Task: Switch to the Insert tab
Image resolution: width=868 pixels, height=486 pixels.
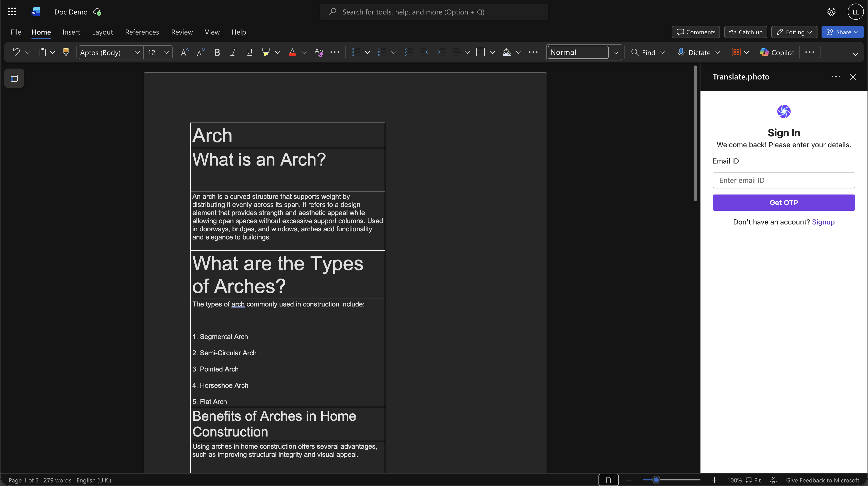Action: pyautogui.click(x=71, y=32)
